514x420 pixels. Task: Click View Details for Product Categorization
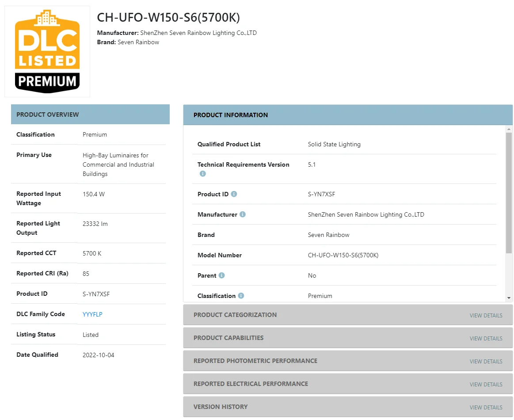pyautogui.click(x=486, y=315)
